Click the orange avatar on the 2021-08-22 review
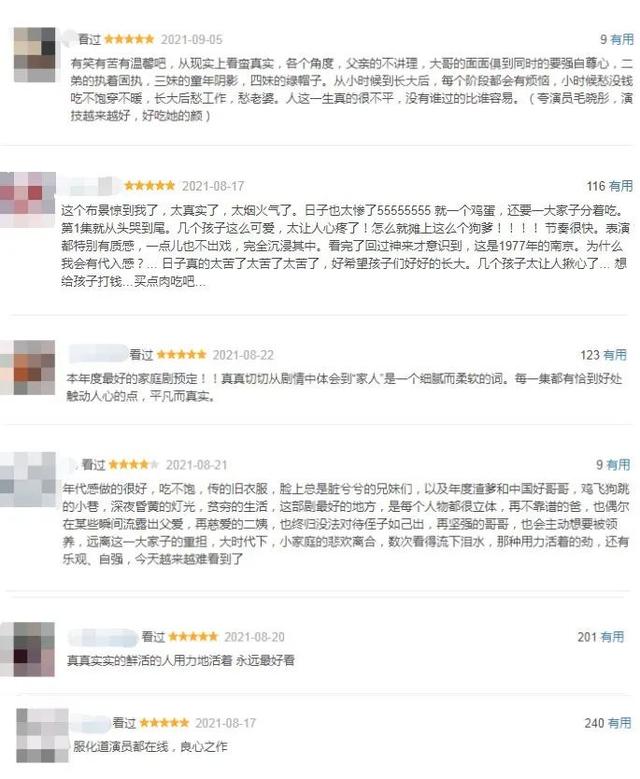This screenshot has width=640, height=779. point(28,368)
